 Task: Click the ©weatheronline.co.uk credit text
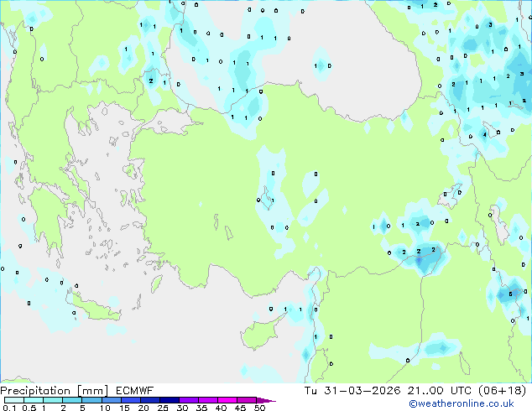(462, 403)
